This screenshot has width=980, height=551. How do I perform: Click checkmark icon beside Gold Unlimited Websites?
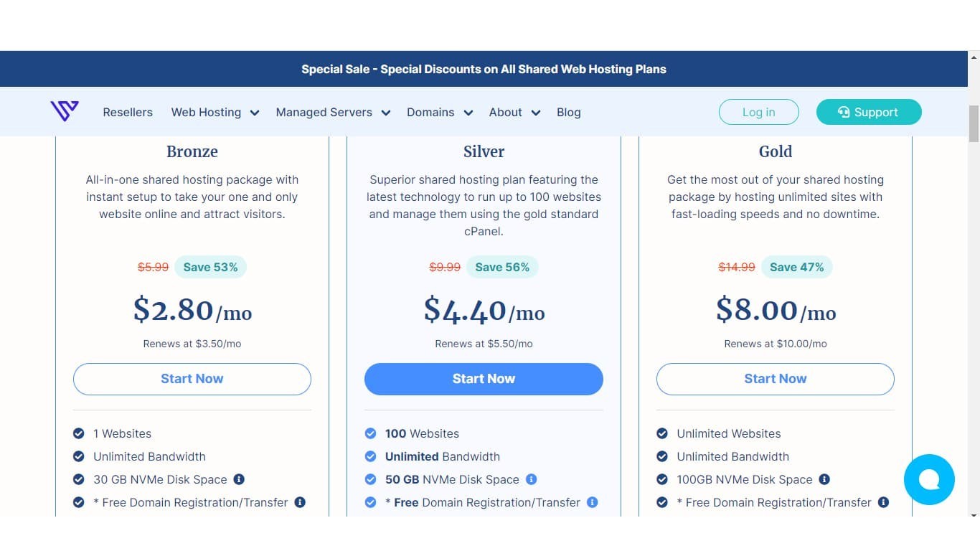[662, 433]
